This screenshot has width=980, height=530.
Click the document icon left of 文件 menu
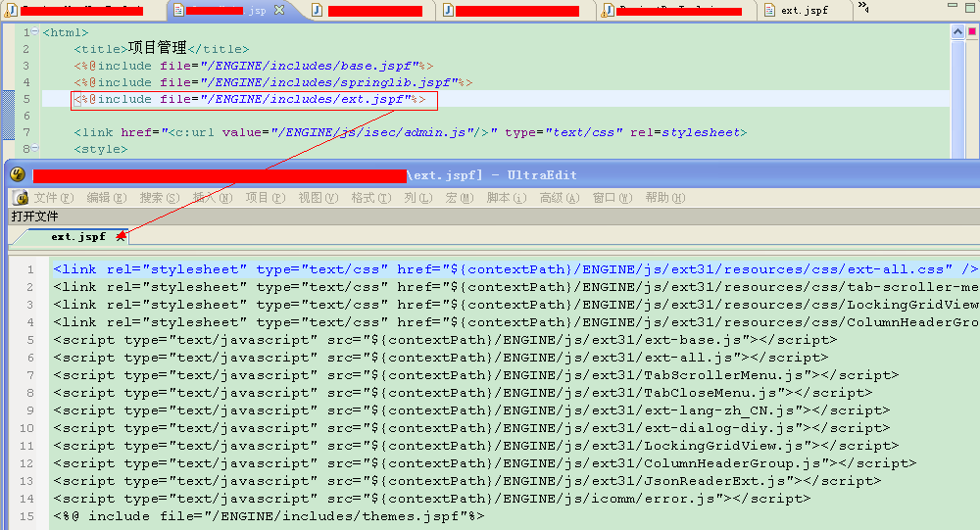click(20, 198)
